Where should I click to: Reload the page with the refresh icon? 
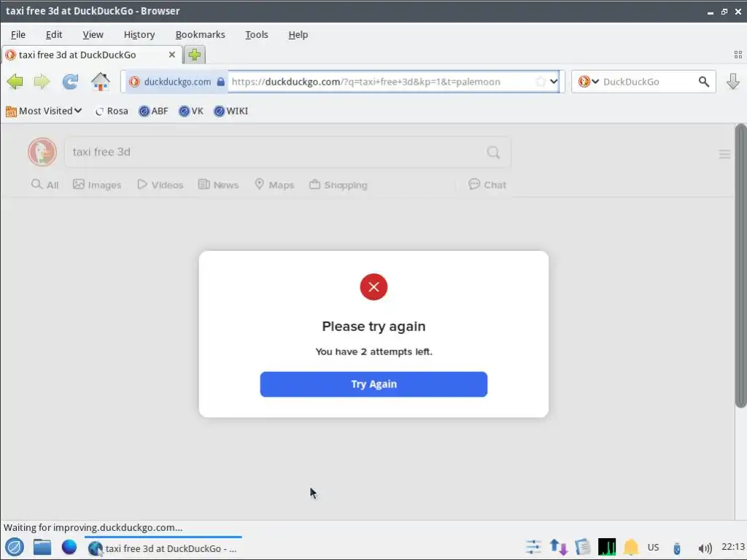pos(70,82)
